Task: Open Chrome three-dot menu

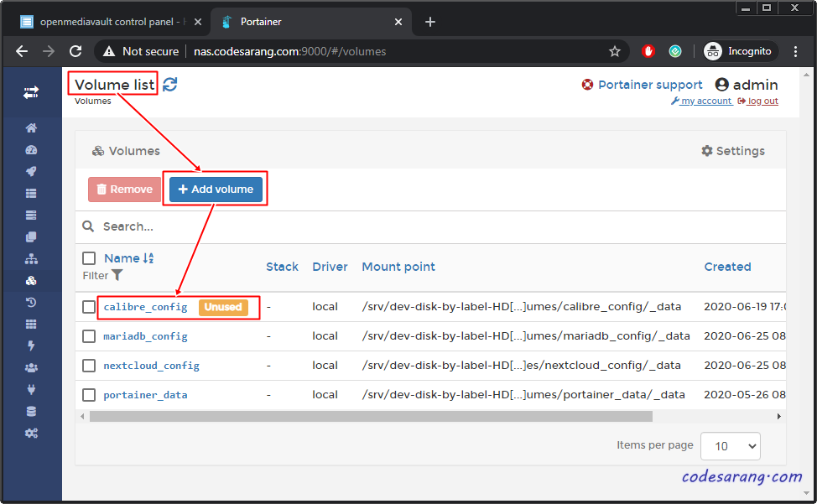Action: 795,51
